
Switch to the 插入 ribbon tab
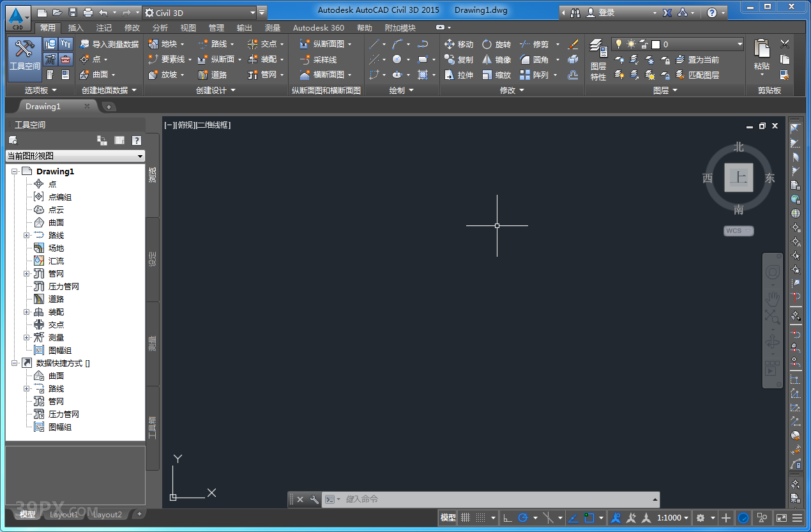click(x=75, y=27)
